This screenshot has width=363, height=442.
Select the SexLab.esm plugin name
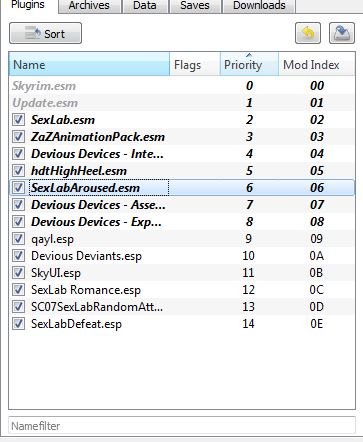(x=63, y=120)
